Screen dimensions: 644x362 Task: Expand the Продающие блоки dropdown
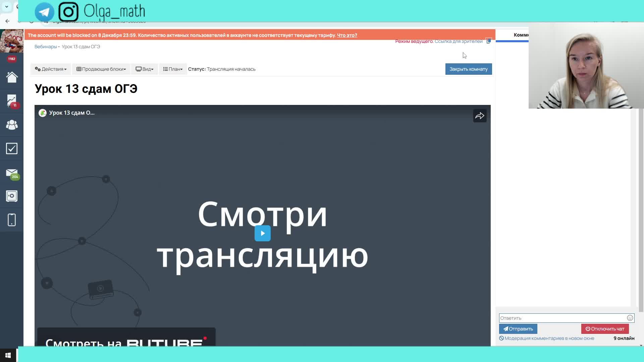[x=101, y=69]
